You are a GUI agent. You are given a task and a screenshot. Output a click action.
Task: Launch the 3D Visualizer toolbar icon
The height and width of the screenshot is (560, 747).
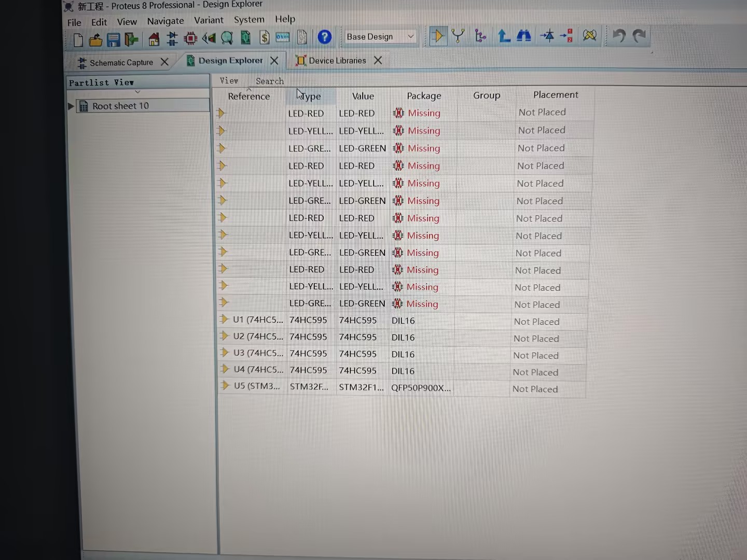[209, 38]
